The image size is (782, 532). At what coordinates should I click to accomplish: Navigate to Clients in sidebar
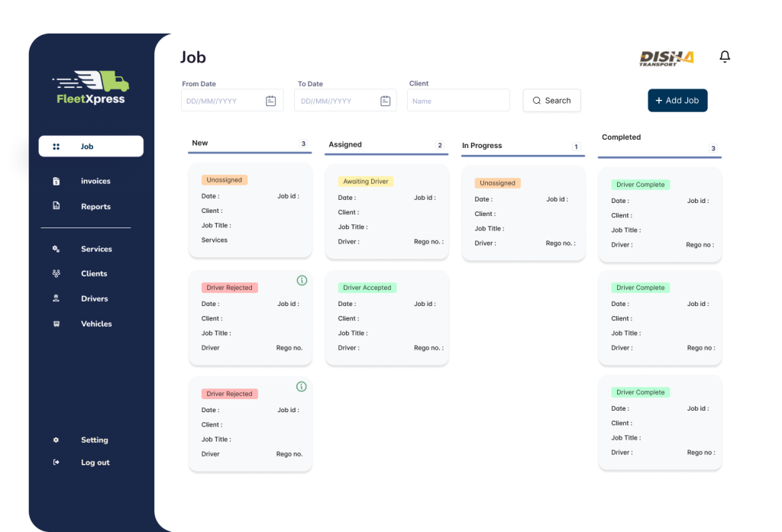coord(93,274)
